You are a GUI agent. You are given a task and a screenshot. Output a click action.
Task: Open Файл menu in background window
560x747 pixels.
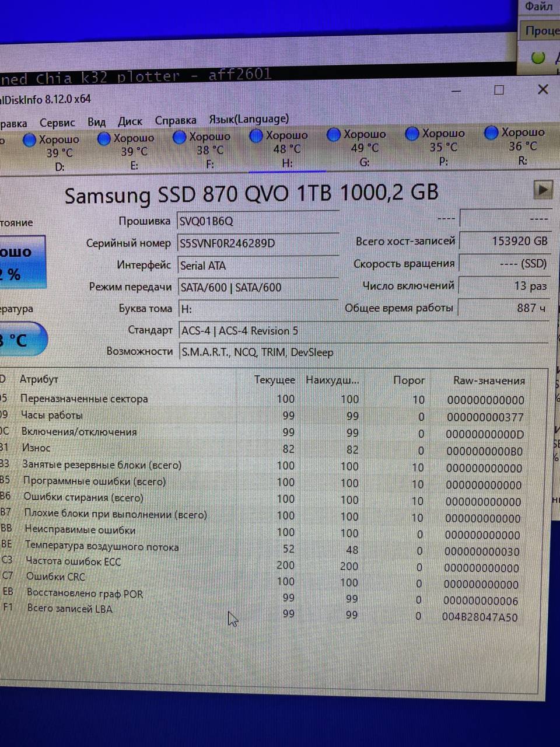(x=539, y=7)
